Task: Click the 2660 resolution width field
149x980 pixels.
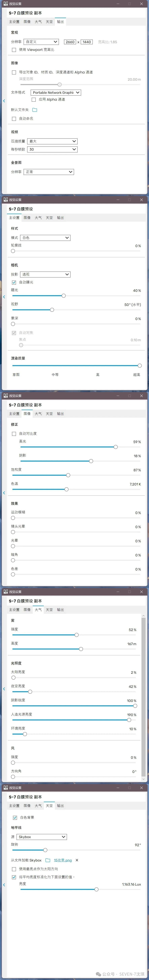Action: 70,42
